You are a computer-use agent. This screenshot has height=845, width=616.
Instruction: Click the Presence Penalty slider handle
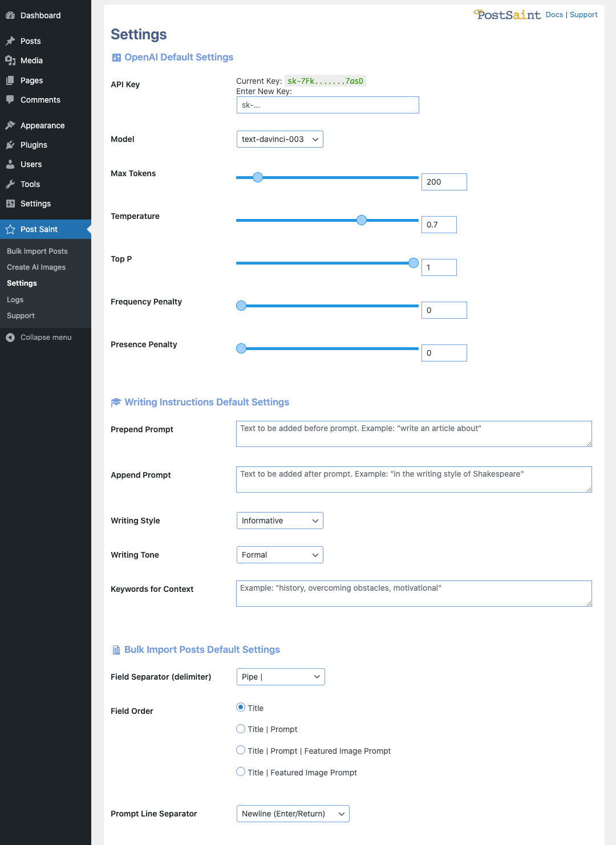(241, 348)
